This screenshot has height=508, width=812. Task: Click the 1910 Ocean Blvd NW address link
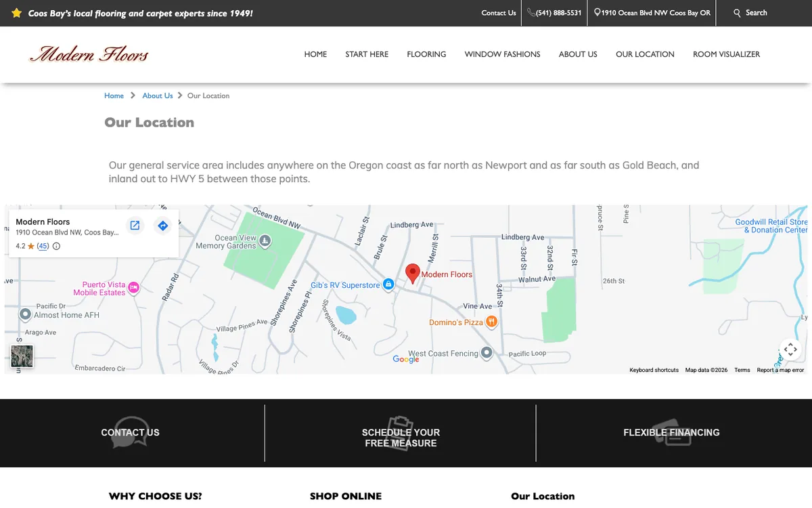pos(656,13)
